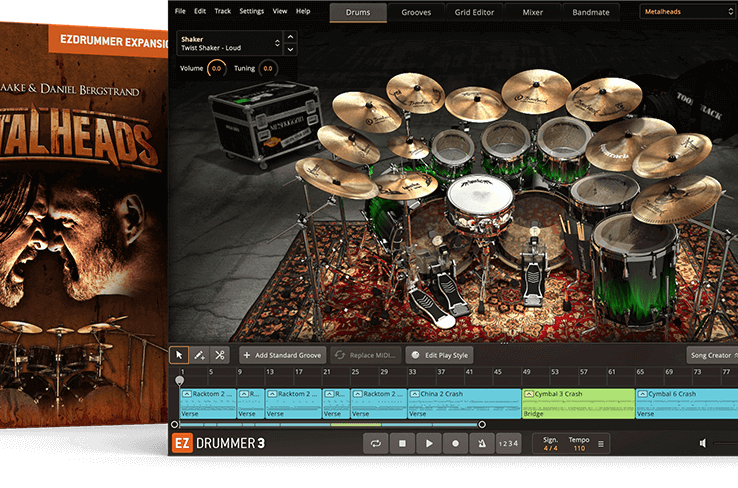
Task: Open the Metalheads library dropdown
Action: 688,12
